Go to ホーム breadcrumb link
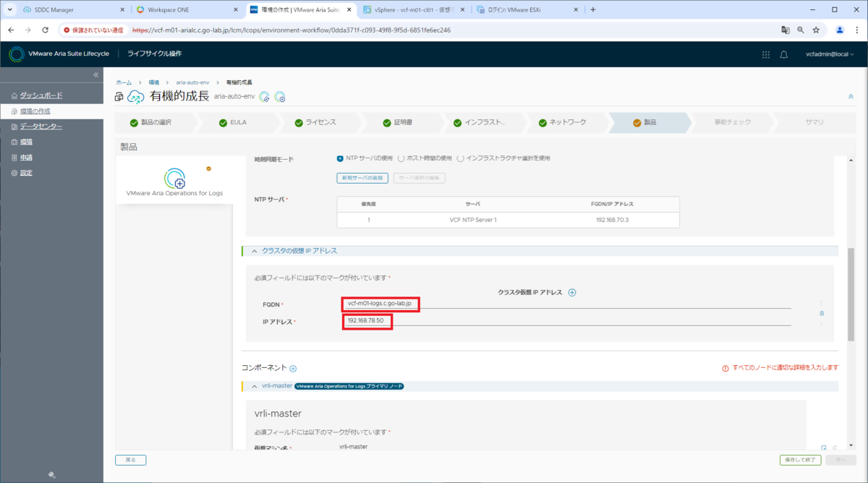This screenshot has height=483, width=868. pyautogui.click(x=124, y=83)
